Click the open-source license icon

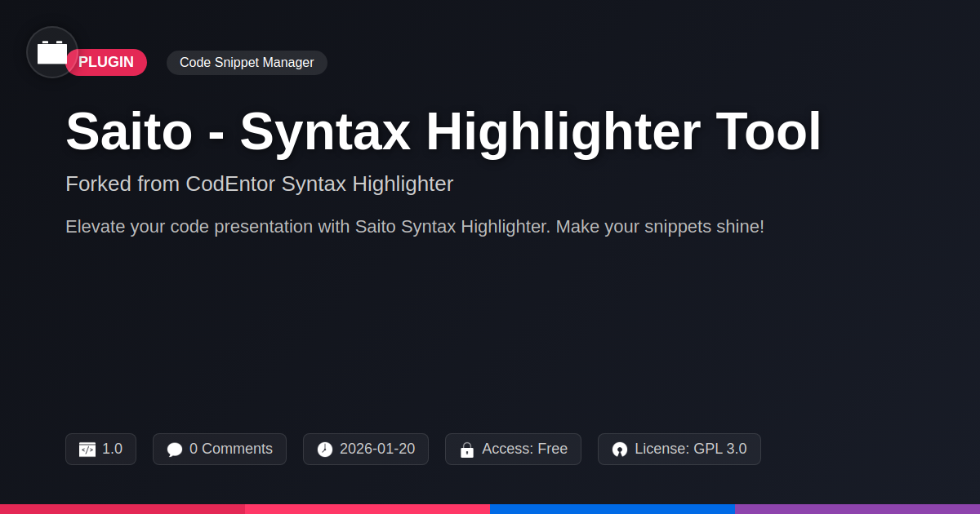(620, 450)
